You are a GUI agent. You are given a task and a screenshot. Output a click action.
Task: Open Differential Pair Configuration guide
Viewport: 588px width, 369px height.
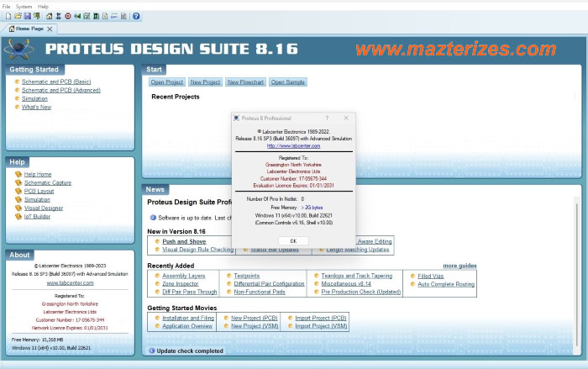(270, 284)
